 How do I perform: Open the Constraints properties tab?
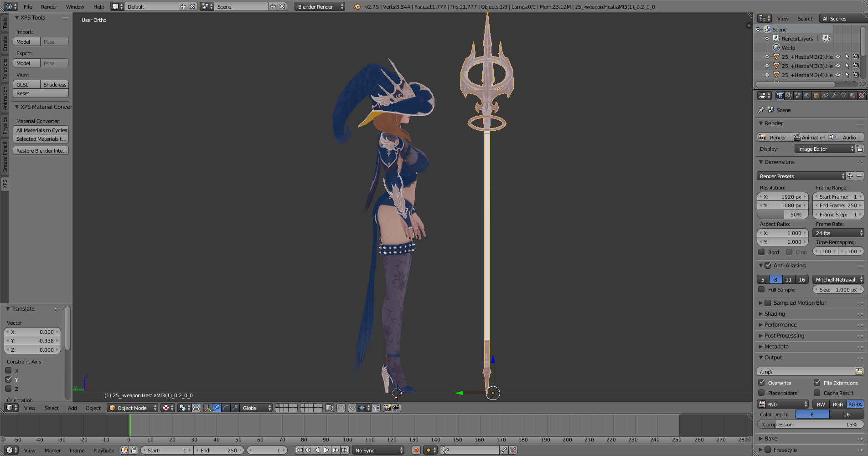tap(825, 96)
